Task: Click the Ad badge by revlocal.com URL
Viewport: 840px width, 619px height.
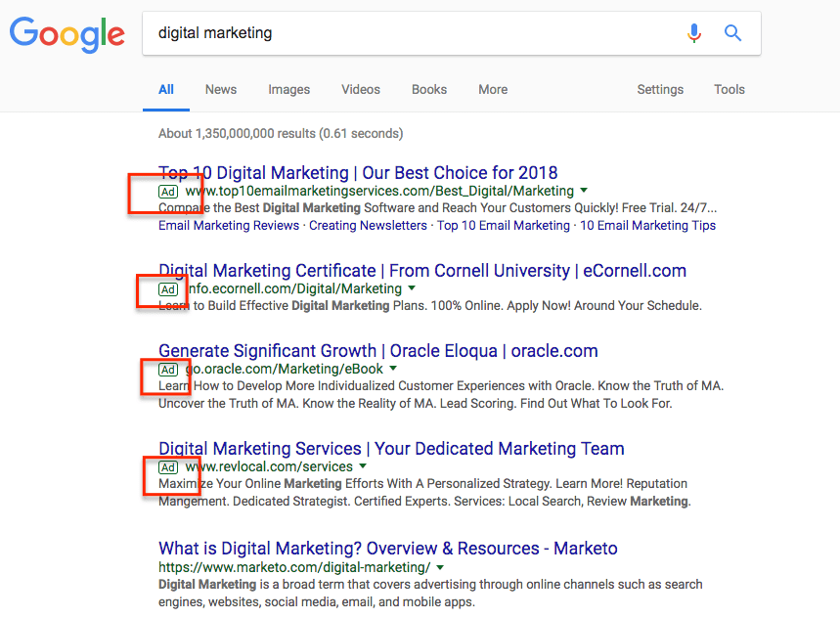Action: point(168,467)
